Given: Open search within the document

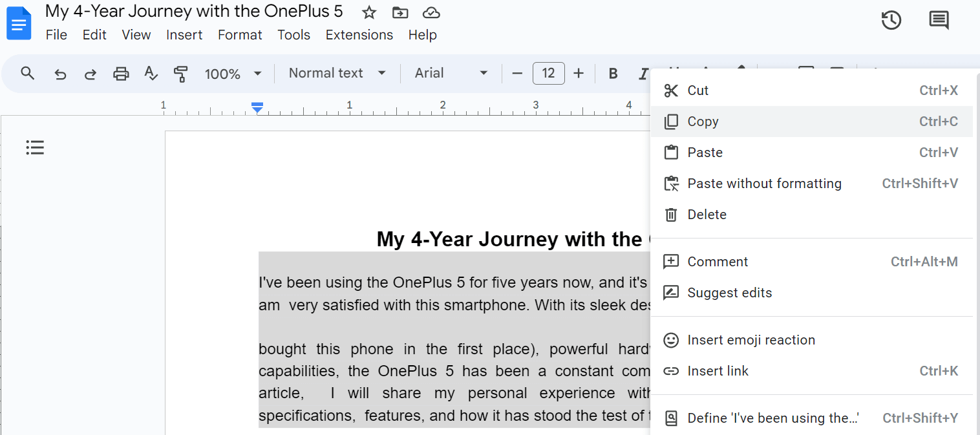Looking at the screenshot, I should pos(28,73).
